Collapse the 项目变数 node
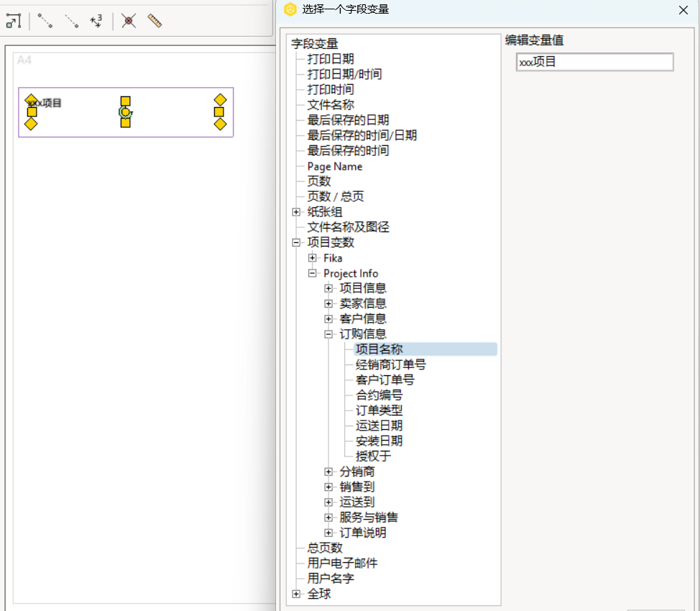This screenshot has width=700, height=611. pyautogui.click(x=296, y=242)
